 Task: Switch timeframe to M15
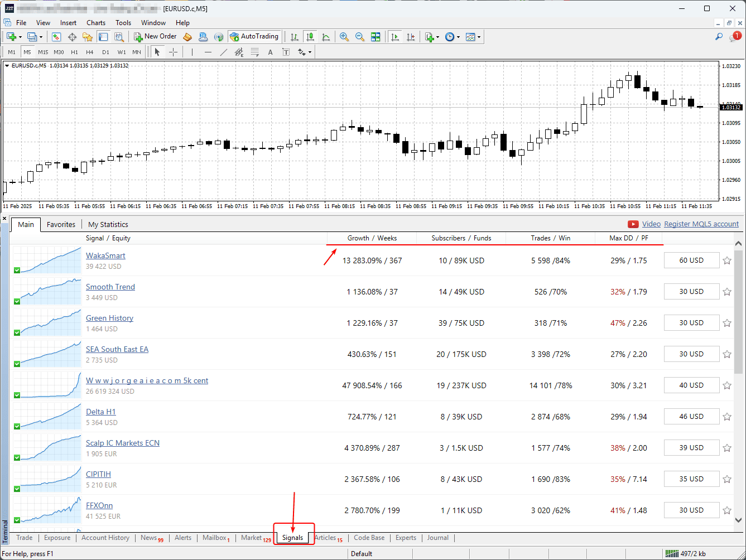tap(43, 52)
